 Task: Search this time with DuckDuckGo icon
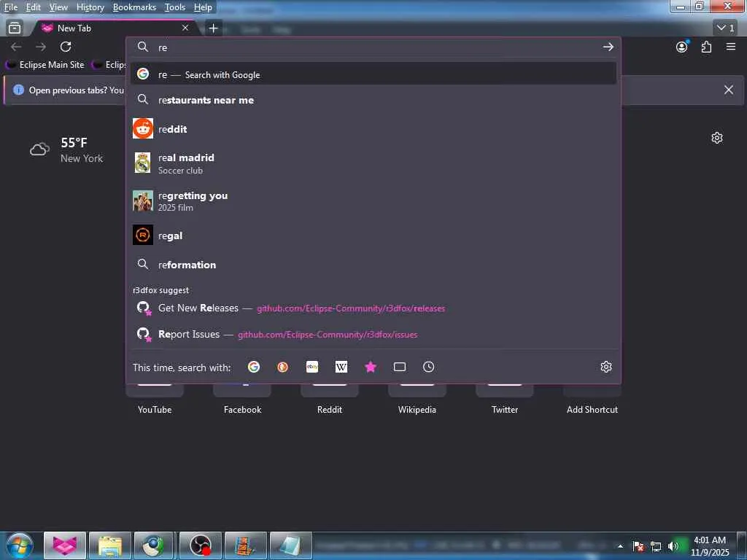click(282, 367)
